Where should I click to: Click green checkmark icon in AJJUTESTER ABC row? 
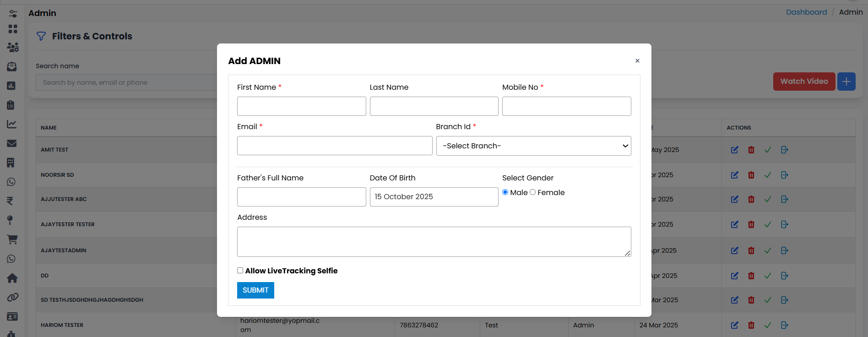click(768, 199)
